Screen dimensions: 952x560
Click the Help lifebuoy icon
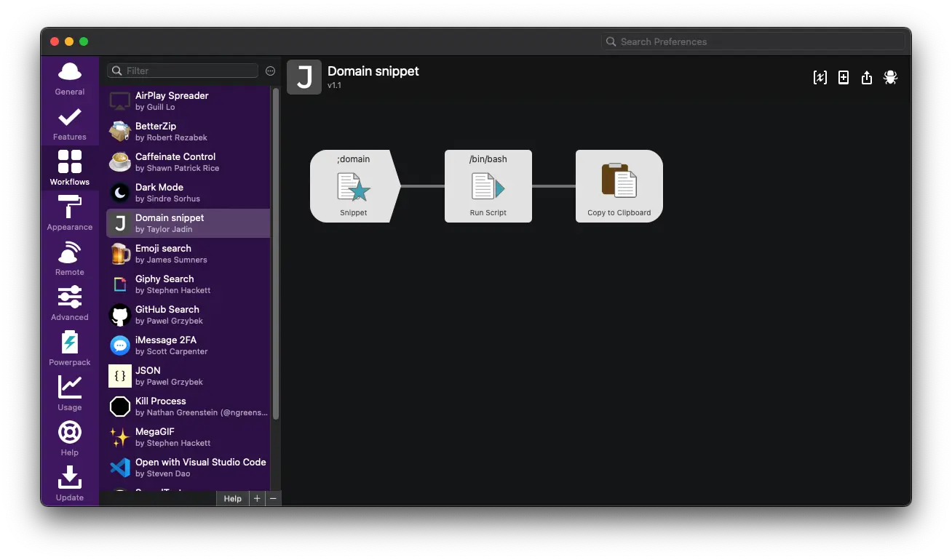(70, 432)
